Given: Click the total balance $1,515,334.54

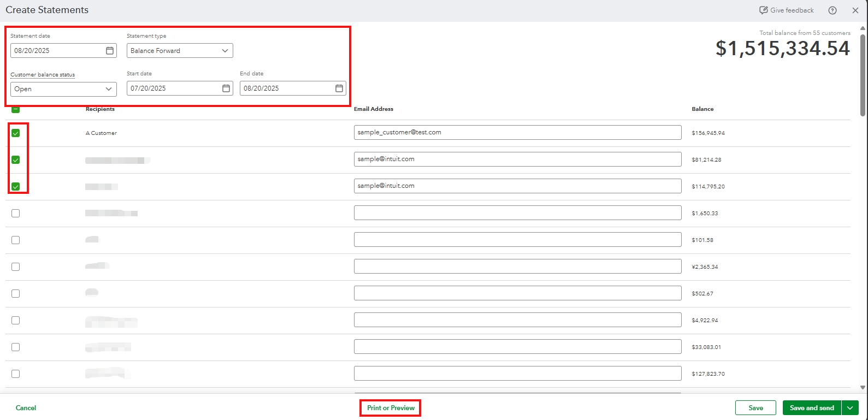Looking at the screenshot, I should pyautogui.click(x=783, y=49).
